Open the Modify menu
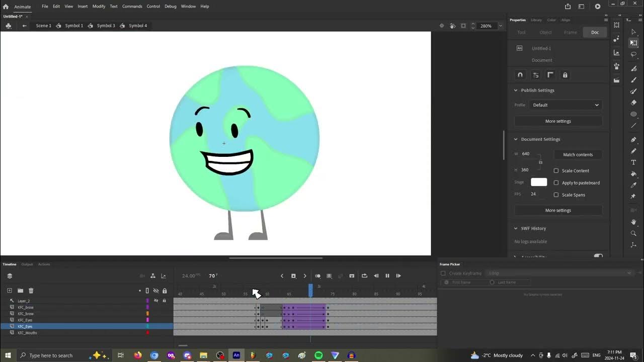This screenshot has height=362, width=644. coord(99,7)
